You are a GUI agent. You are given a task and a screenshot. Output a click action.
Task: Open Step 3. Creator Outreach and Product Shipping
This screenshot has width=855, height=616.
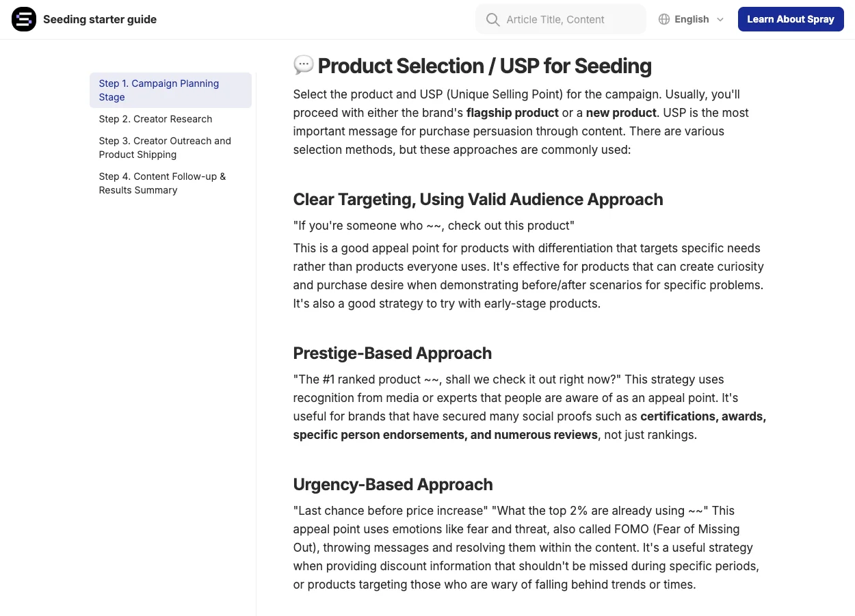pyautogui.click(x=166, y=148)
